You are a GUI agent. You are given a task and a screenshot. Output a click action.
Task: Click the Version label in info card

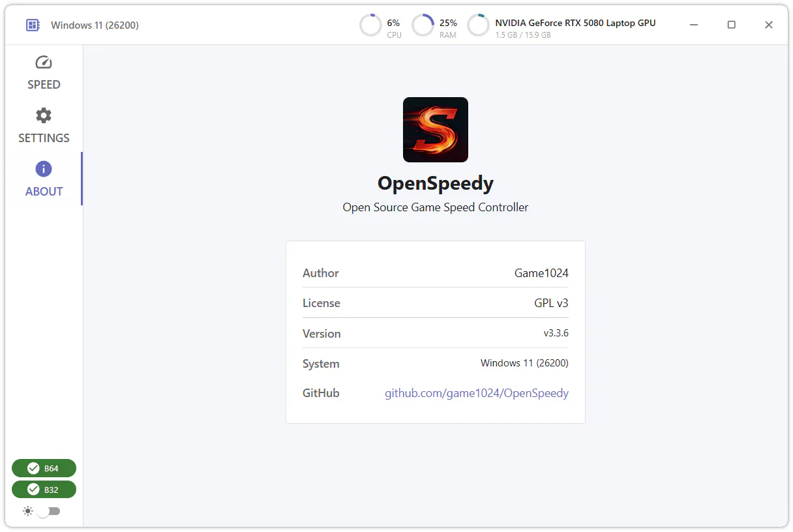tap(322, 334)
